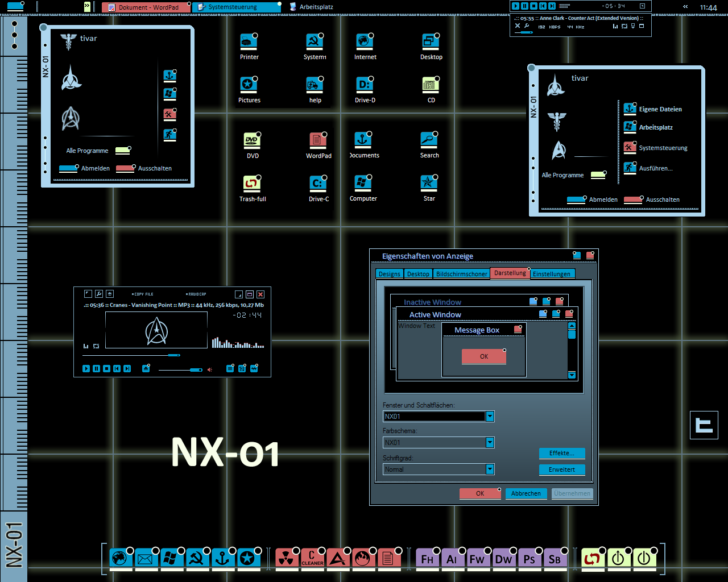
Task: Expand hidden tray icons with the double chevron
Action: point(685,7)
